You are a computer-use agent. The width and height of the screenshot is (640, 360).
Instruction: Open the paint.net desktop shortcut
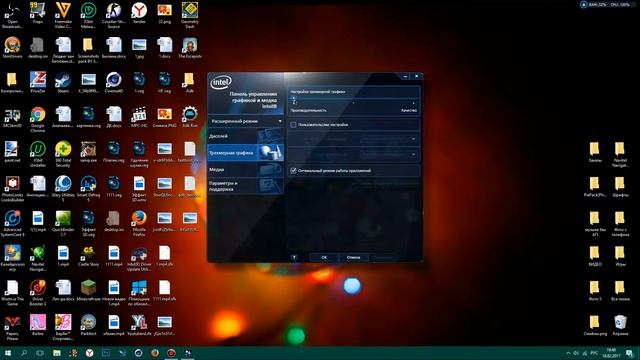pos(12,152)
